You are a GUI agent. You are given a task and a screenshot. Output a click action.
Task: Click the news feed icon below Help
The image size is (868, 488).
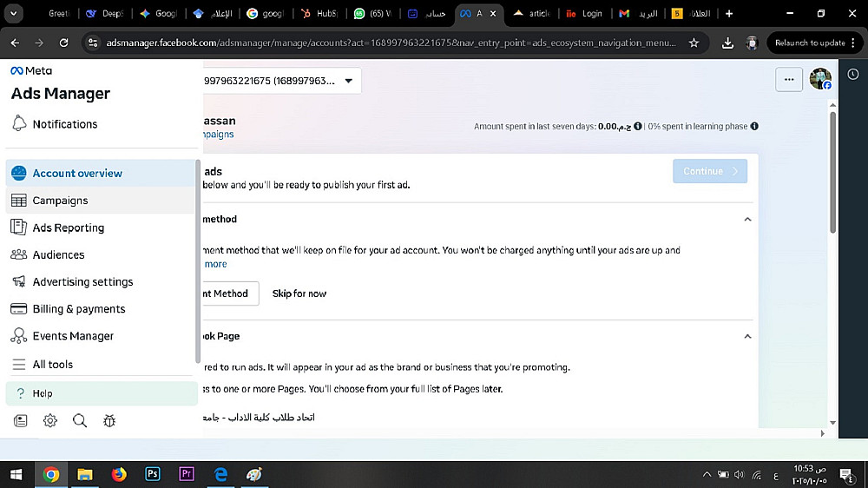pos(21,421)
